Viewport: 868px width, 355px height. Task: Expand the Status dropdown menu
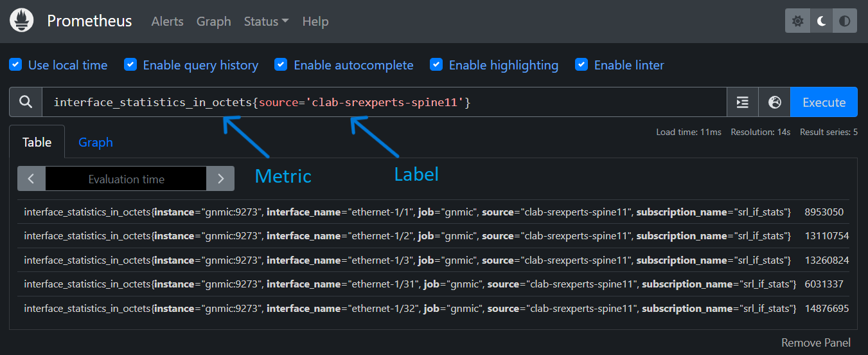click(x=266, y=21)
